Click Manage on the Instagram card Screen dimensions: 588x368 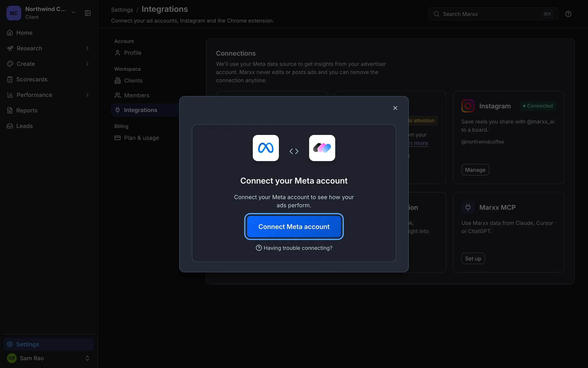[x=475, y=170]
